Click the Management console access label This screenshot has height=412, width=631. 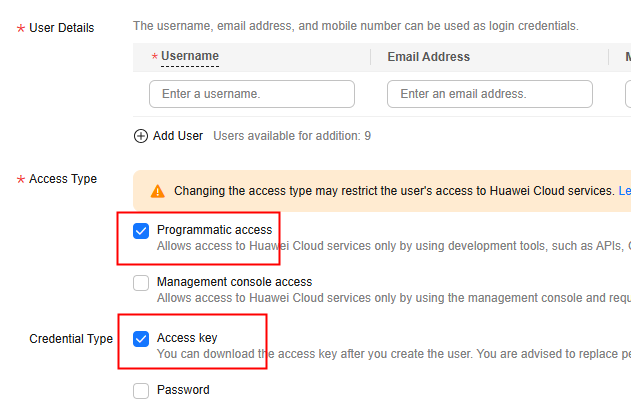235,282
